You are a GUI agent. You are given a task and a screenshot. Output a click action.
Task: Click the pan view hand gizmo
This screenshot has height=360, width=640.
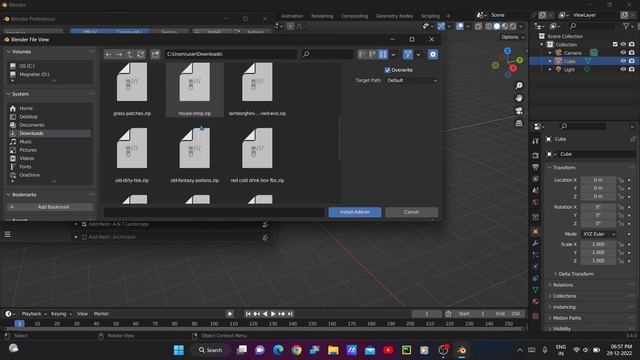point(519,98)
